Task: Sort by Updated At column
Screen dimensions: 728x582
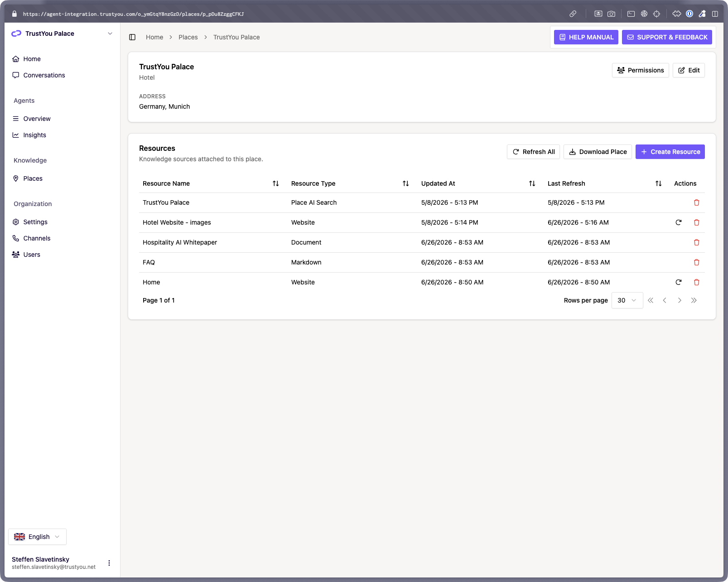Action: coord(532,183)
